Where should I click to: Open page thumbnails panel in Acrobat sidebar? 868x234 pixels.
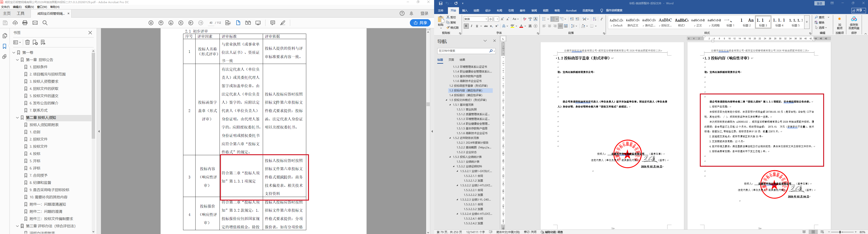tap(5, 36)
